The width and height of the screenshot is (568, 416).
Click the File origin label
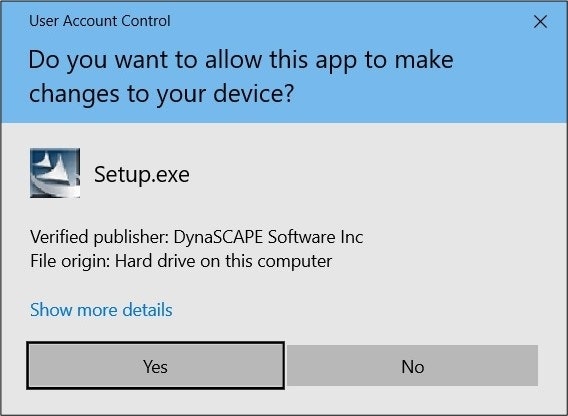pos(70,261)
